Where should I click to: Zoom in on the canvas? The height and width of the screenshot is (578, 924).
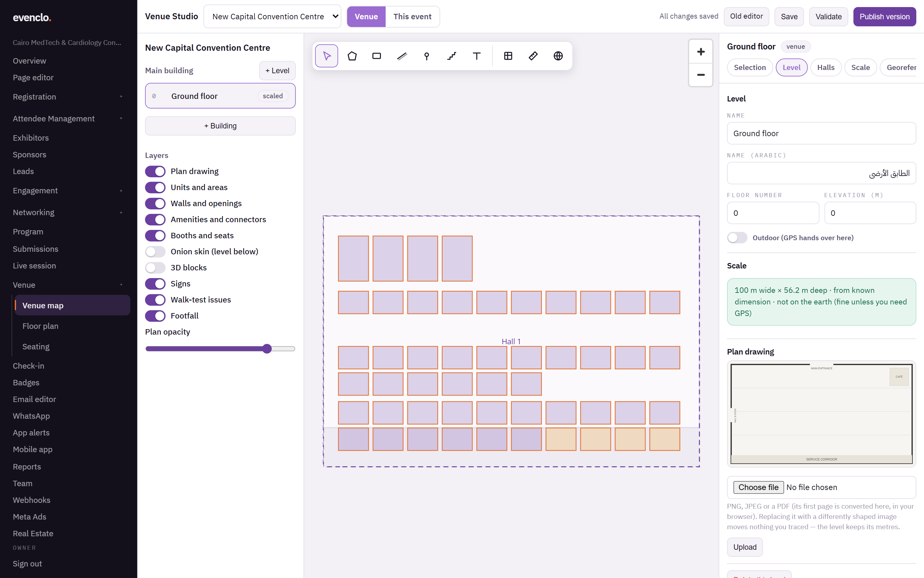coord(701,52)
